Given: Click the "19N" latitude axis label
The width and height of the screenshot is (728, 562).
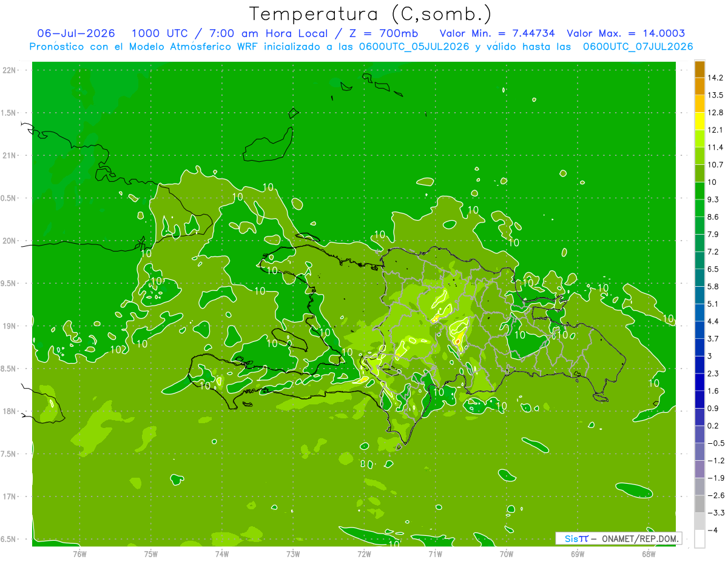Looking at the screenshot, I should (9, 326).
